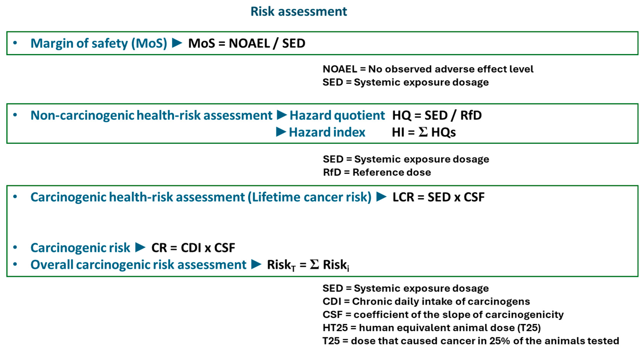
Task: Select the HQ = SED / RfD formula
Action: pyautogui.click(x=436, y=115)
